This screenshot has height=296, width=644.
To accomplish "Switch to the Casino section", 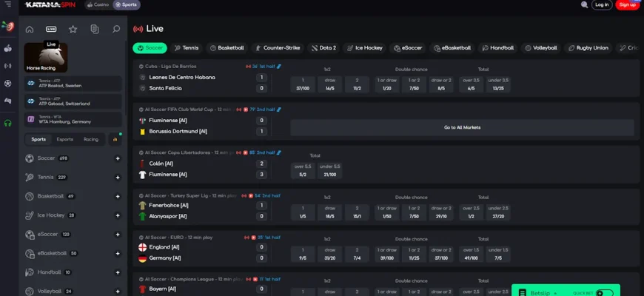I will tap(98, 5).
